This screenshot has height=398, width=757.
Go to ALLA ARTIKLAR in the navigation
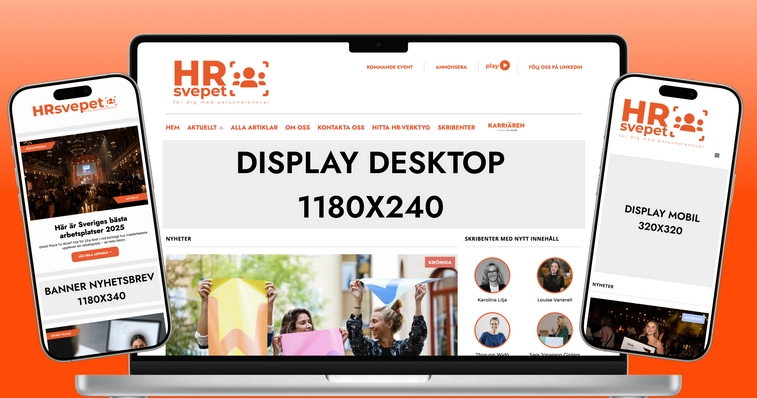tap(254, 128)
